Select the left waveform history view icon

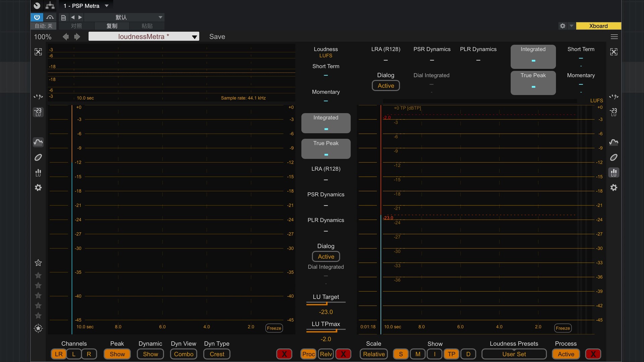pyautogui.click(x=38, y=142)
